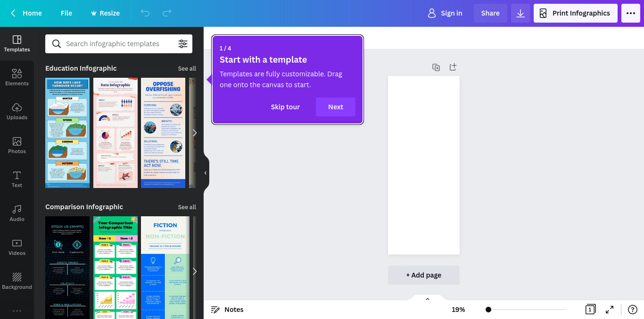
Task: Open template search filter options icon
Action: coord(183,44)
